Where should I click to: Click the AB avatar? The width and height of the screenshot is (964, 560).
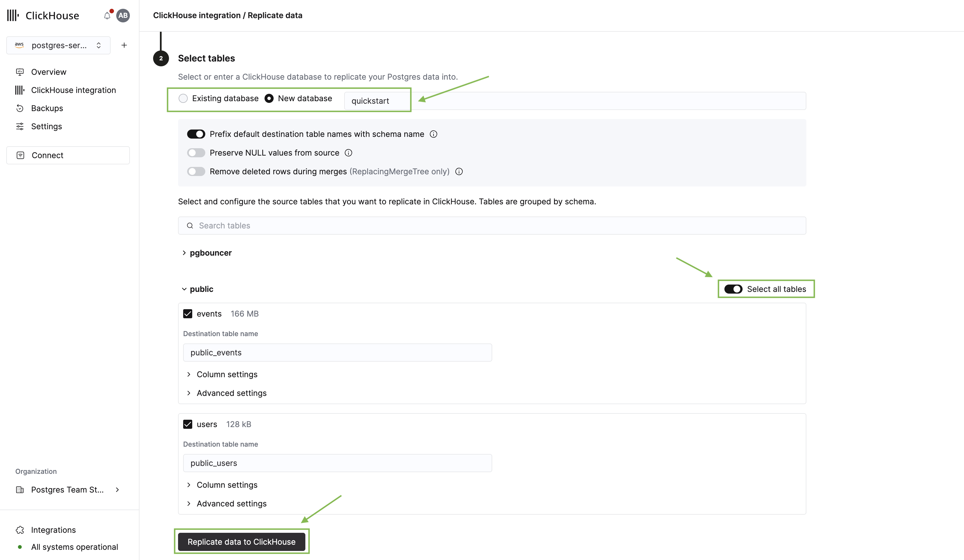coord(122,15)
